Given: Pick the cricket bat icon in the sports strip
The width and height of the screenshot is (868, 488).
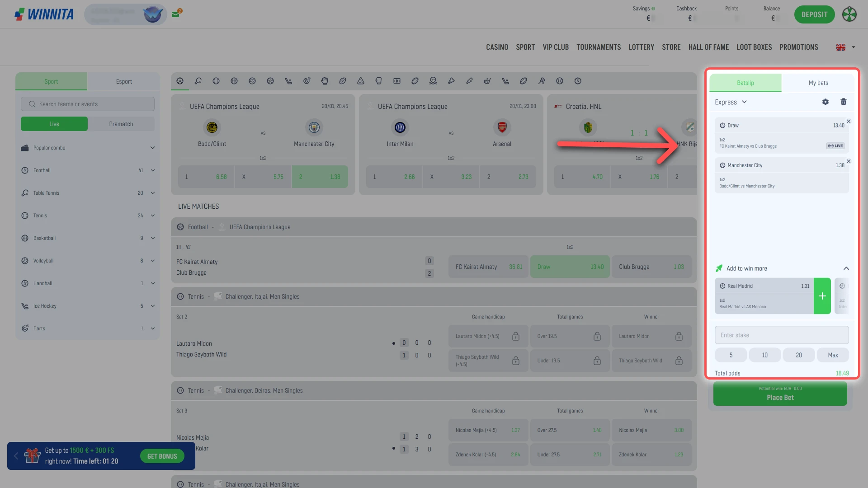Looking at the screenshot, I should [469, 81].
